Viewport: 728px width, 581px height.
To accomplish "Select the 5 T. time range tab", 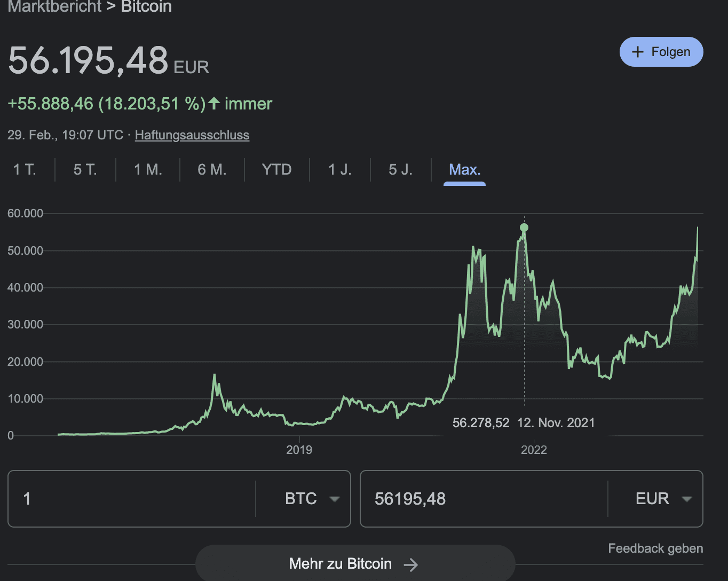I will [x=85, y=170].
